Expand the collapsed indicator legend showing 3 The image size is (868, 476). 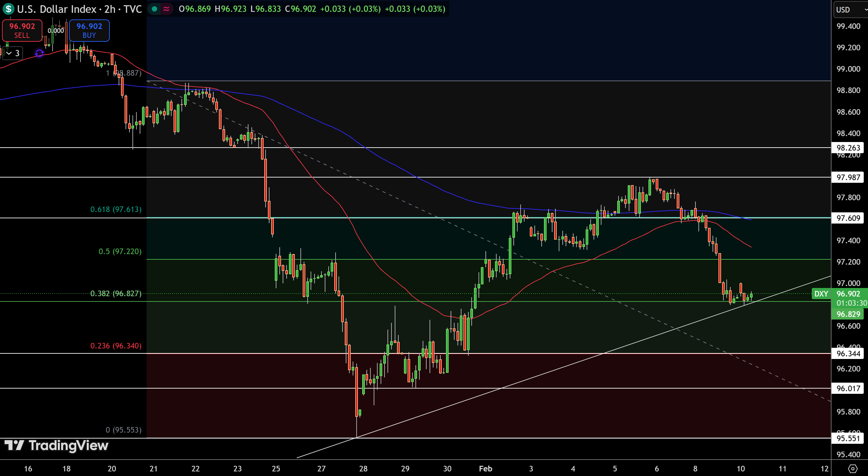pos(13,53)
